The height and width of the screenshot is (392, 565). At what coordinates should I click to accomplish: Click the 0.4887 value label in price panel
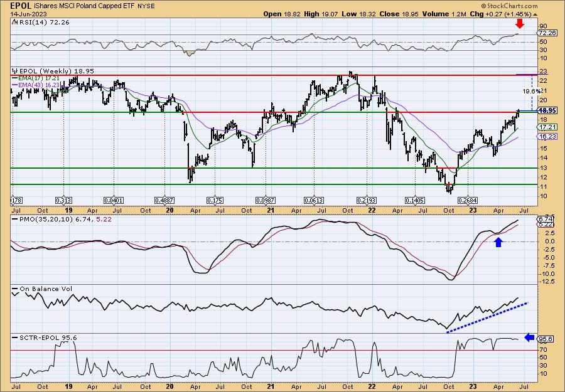click(164, 200)
